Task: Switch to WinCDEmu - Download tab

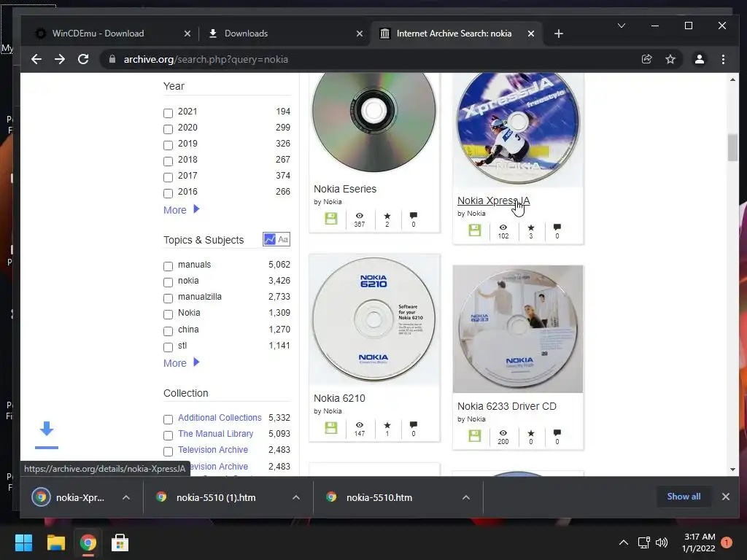Action: point(98,34)
